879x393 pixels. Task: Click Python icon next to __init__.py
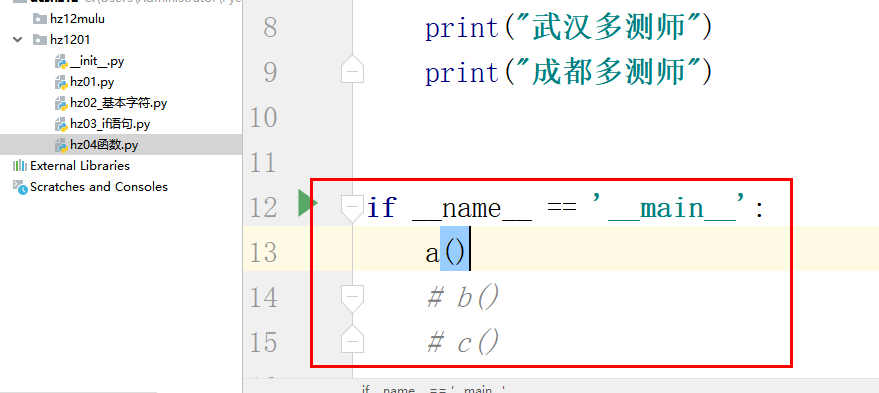[x=61, y=62]
